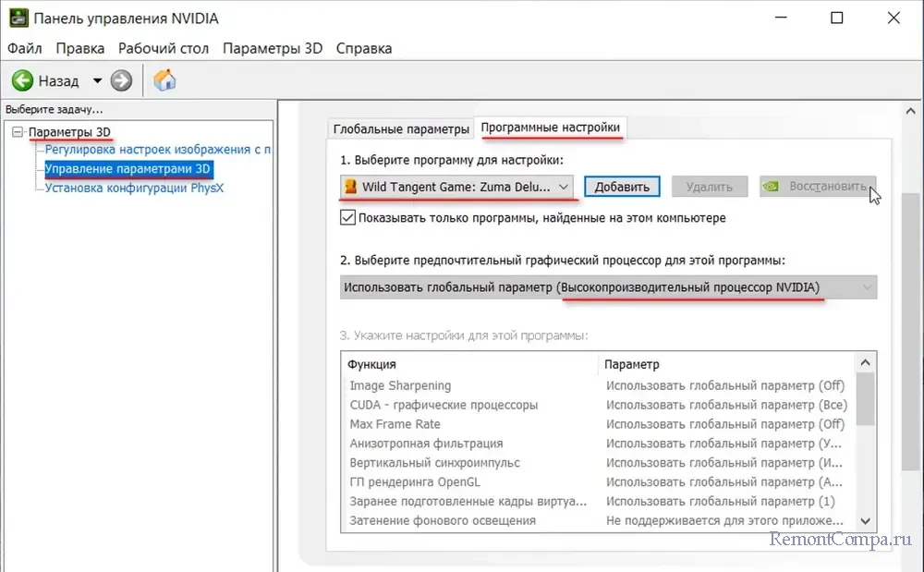Select the Программные настройки tab
Screen dimensions: 924x572
[551, 128]
